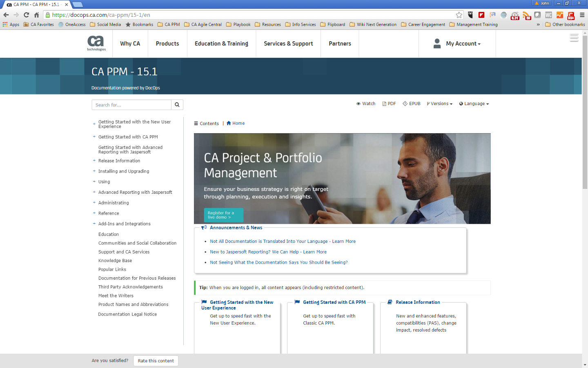This screenshot has height=368, width=588.
Task: Download the PDF version
Action: point(389,104)
